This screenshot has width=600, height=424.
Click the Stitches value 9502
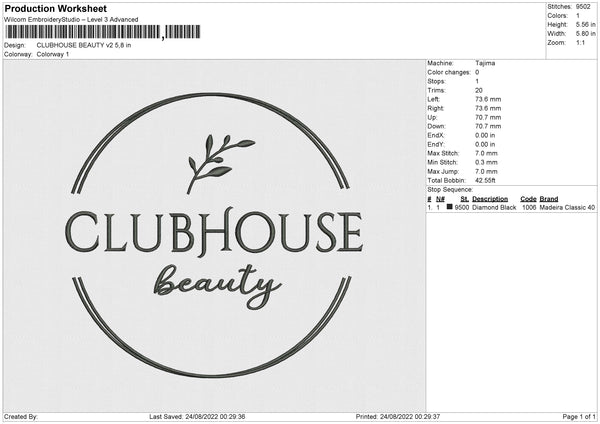click(x=583, y=7)
